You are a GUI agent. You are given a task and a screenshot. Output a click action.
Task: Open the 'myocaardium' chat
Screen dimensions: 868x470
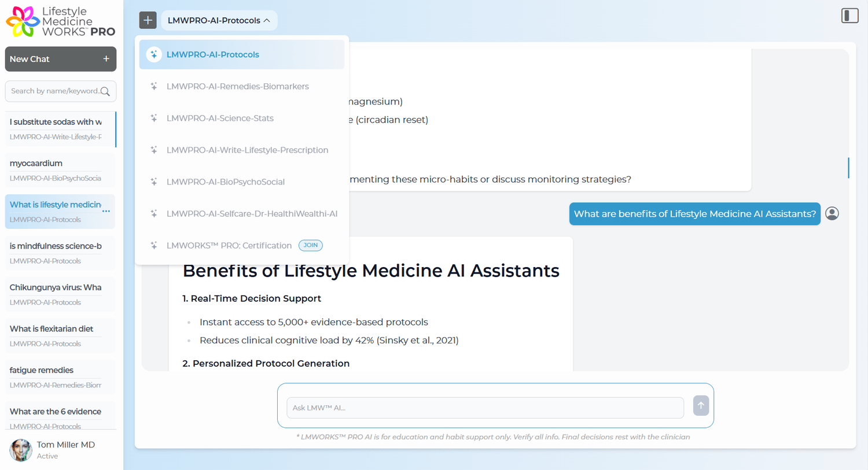(60, 171)
